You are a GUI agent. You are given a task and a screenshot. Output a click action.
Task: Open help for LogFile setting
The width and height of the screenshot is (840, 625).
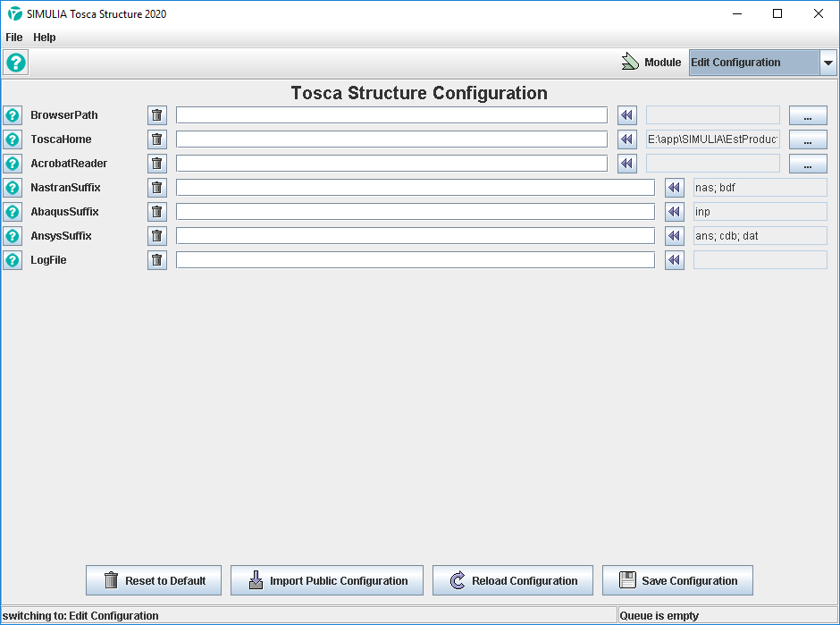13,260
